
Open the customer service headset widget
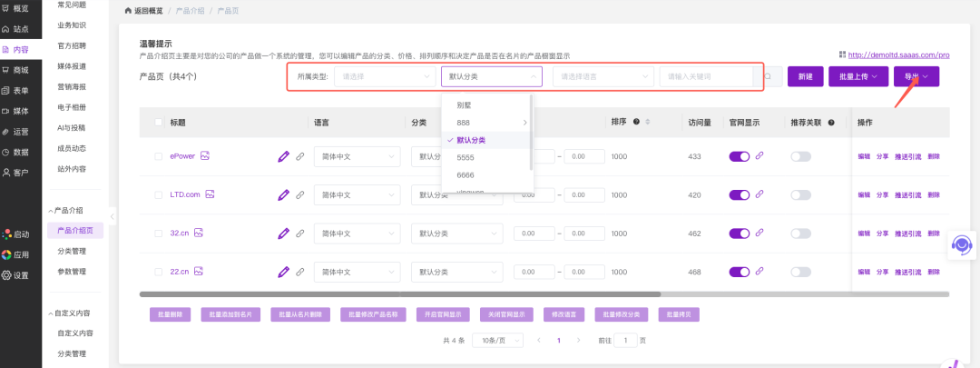tap(961, 244)
